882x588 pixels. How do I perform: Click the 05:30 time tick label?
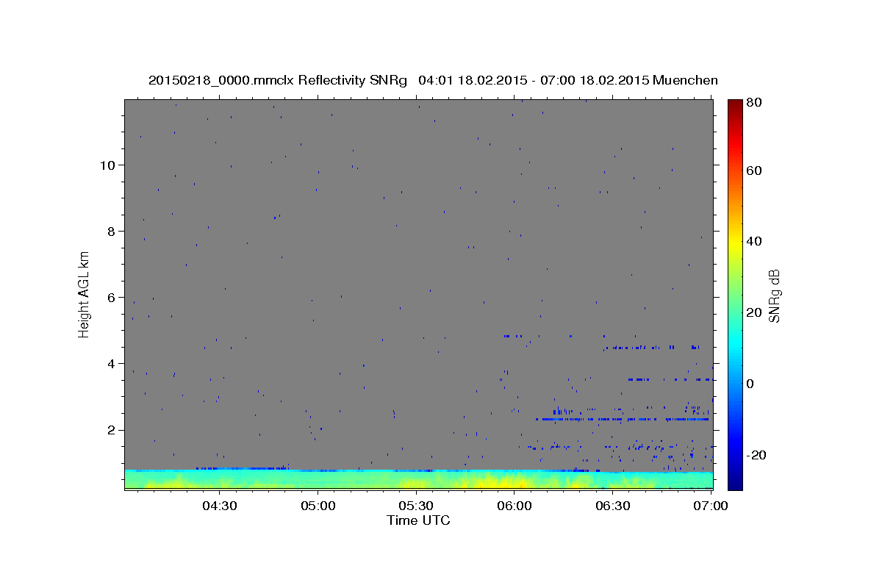416,506
